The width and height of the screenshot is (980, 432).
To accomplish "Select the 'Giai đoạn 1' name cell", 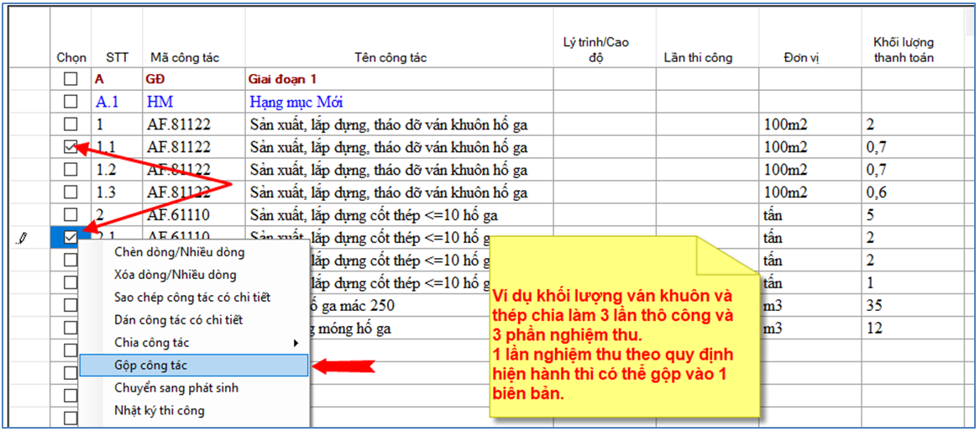I will 399,79.
